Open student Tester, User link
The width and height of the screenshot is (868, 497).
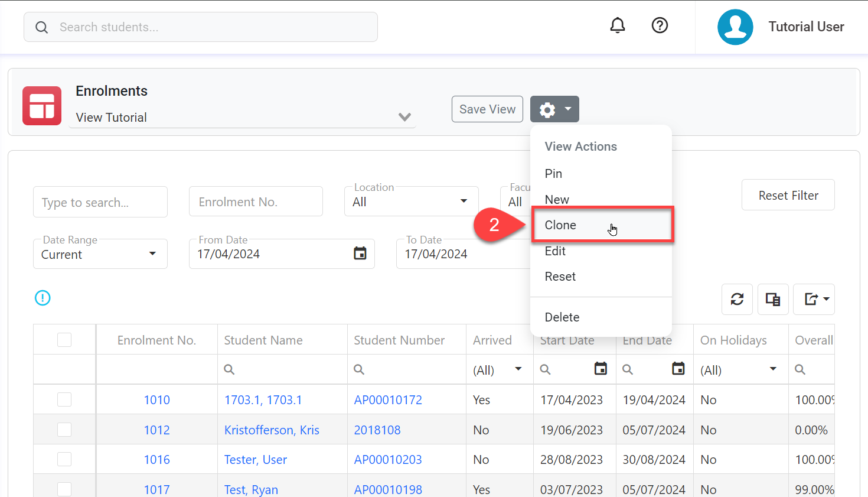(x=256, y=460)
